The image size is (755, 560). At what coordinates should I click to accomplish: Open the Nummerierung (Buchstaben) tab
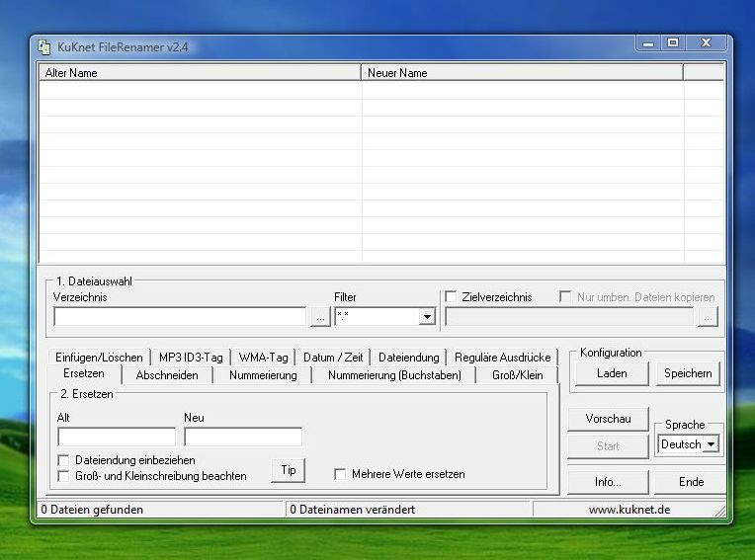(394, 375)
